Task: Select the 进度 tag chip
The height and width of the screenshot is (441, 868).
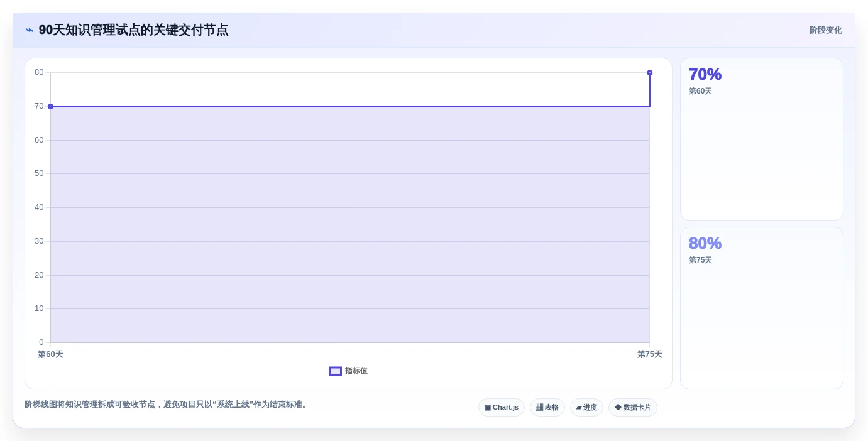Action: point(586,408)
